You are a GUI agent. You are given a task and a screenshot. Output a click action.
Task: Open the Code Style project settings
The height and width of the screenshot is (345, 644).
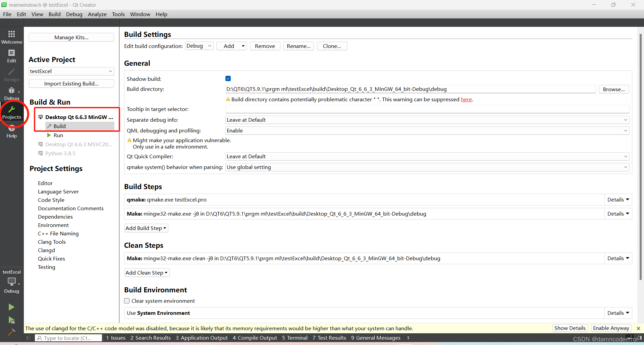[51, 200]
